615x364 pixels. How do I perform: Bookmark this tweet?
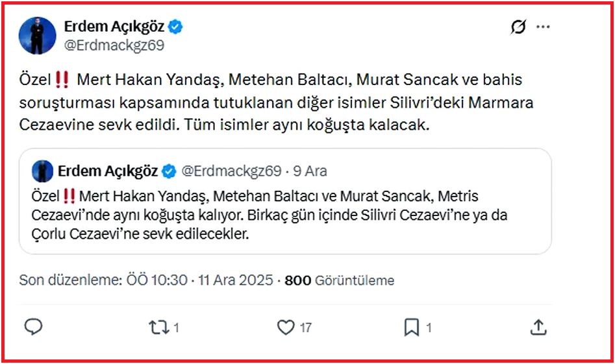point(412,328)
